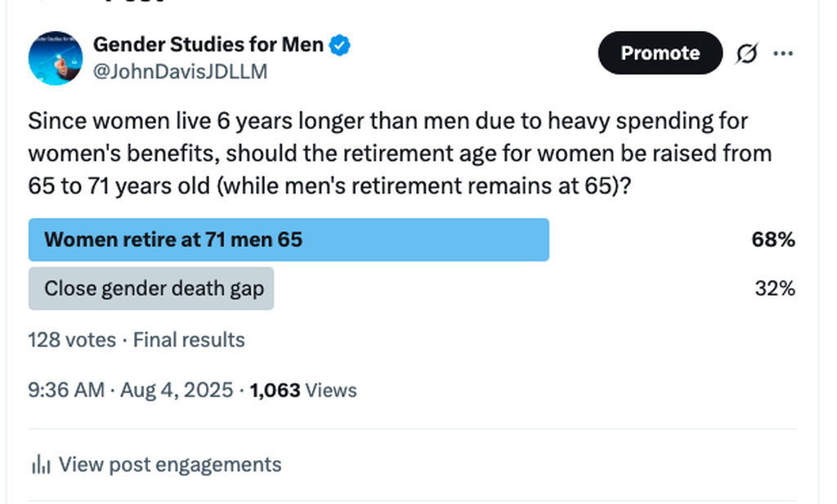Open the three-dot more options menu
The image size is (837, 504).
pos(783,54)
